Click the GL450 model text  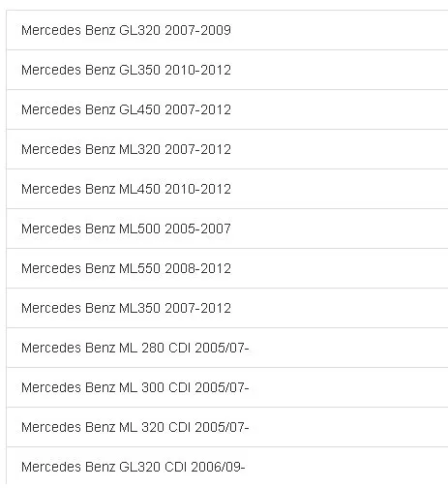pyautogui.click(x=139, y=109)
